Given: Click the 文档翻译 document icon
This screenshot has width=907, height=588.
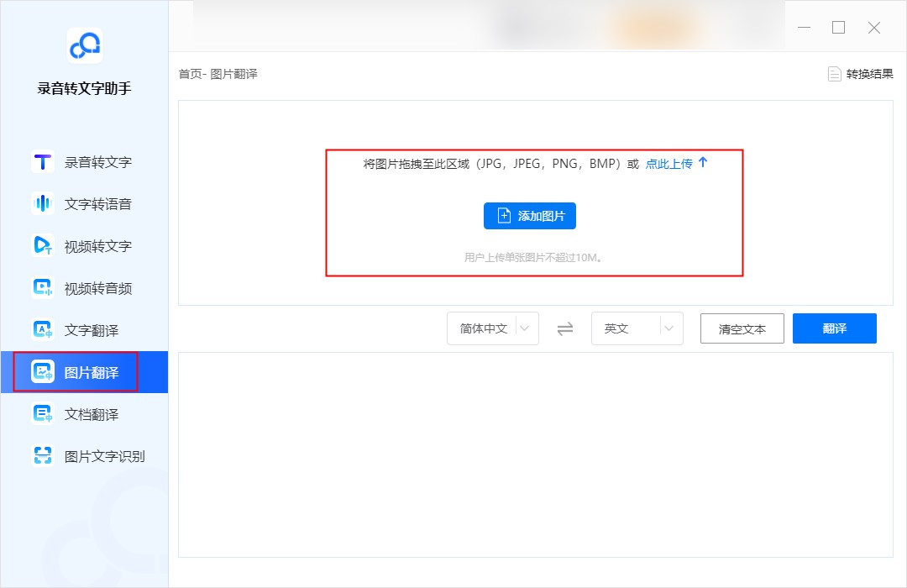Looking at the screenshot, I should tap(42, 413).
